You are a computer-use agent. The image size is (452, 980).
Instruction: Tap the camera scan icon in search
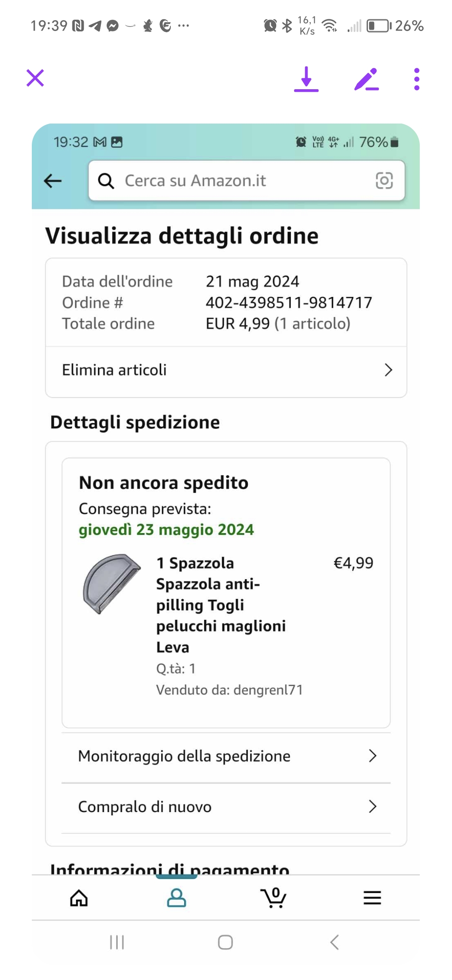click(x=384, y=181)
